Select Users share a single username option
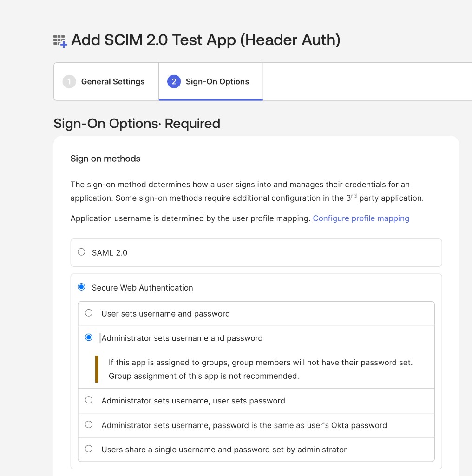 coord(89,449)
